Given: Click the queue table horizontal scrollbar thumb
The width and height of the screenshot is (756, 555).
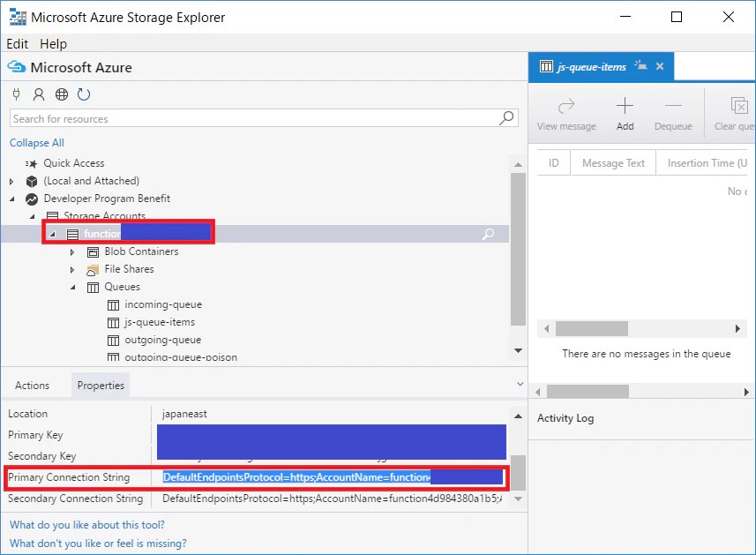Looking at the screenshot, I should click(592, 329).
